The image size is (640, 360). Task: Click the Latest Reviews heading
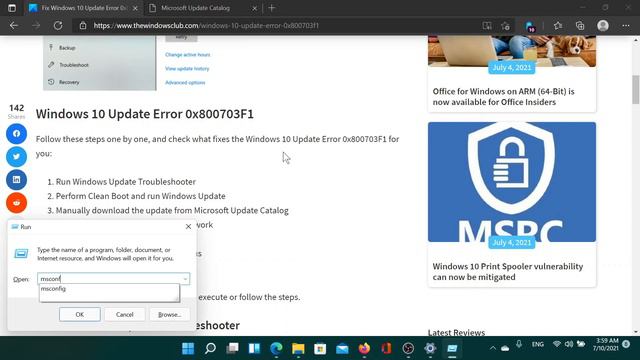(456, 332)
